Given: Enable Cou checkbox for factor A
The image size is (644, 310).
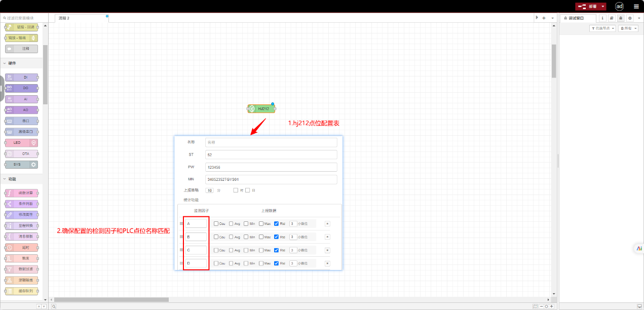Looking at the screenshot, I should [216, 223].
